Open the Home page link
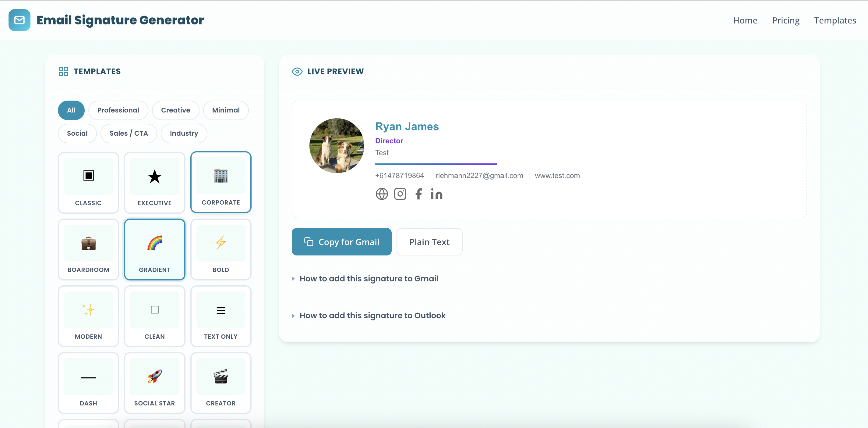The height and width of the screenshot is (428, 868). pyautogui.click(x=745, y=20)
